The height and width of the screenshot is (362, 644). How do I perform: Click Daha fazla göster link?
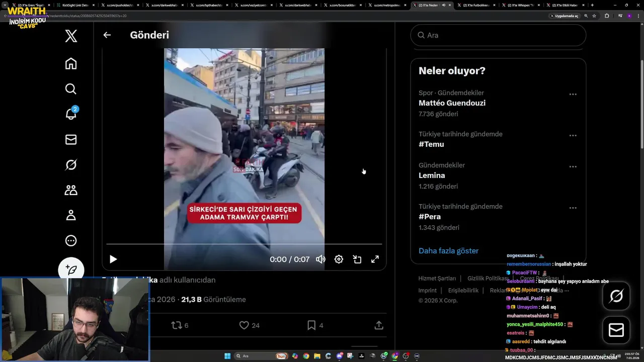(x=448, y=251)
